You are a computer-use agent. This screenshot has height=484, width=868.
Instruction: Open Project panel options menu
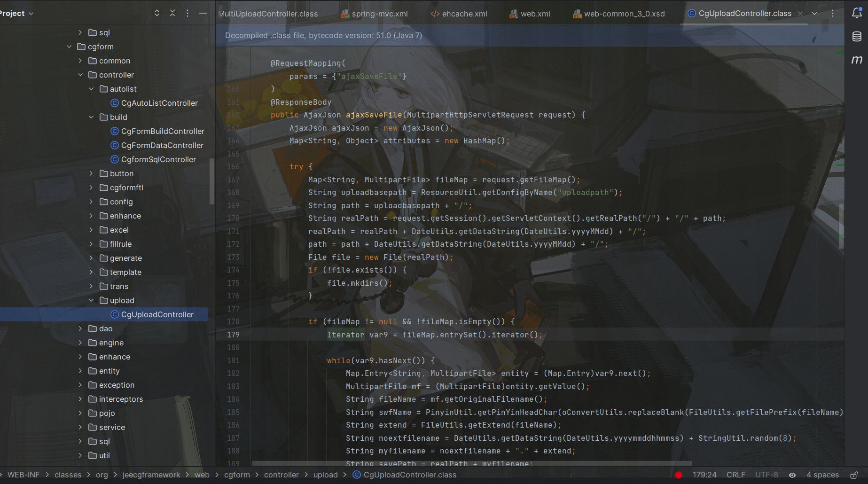click(x=188, y=13)
